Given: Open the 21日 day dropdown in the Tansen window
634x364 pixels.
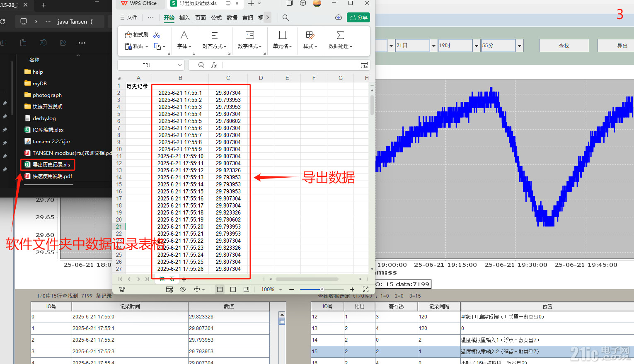Looking at the screenshot, I should pyautogui.click(x=434, y=46).
